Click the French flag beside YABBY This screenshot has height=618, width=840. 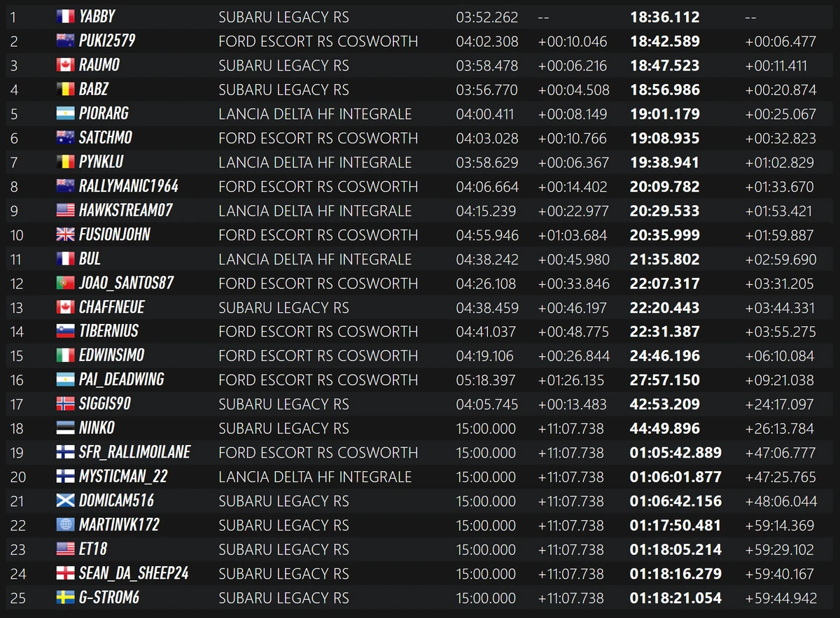pyautogui.click(x=65, y=17)
